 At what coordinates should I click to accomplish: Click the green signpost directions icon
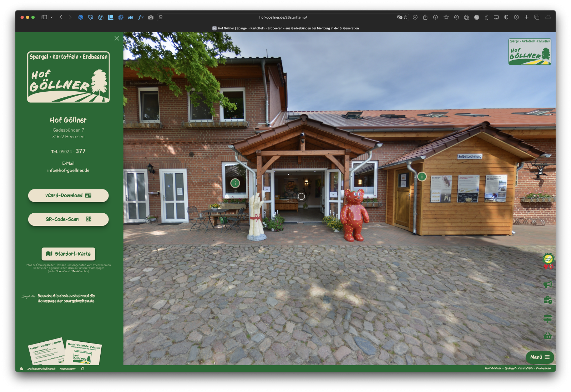(x=547, y=318)
